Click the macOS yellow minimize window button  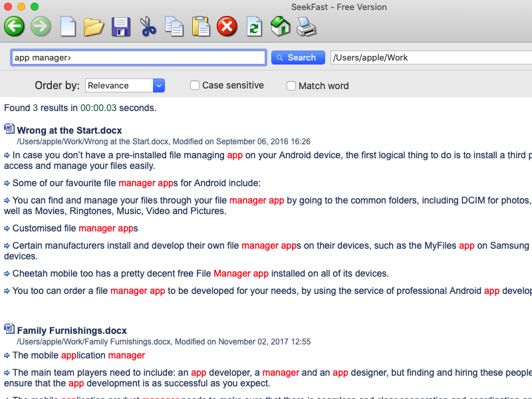pyautogui.click(x=21, y=7)
